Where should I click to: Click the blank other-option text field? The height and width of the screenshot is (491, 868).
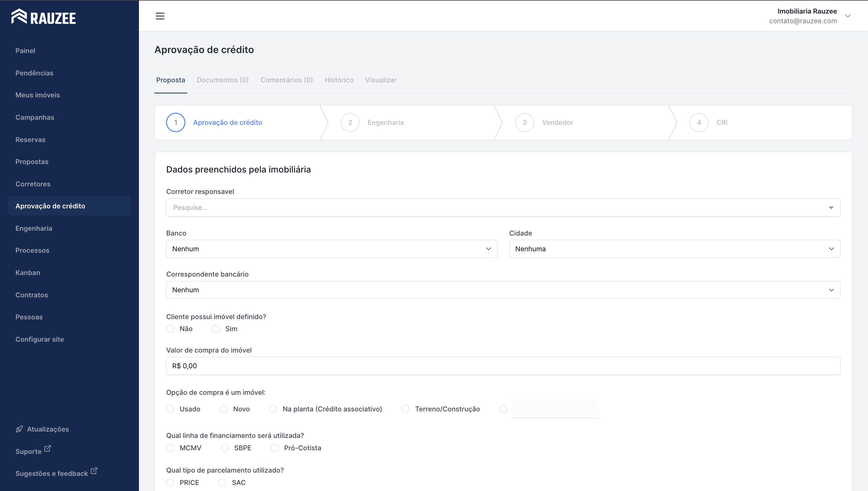tap(555, 409)
